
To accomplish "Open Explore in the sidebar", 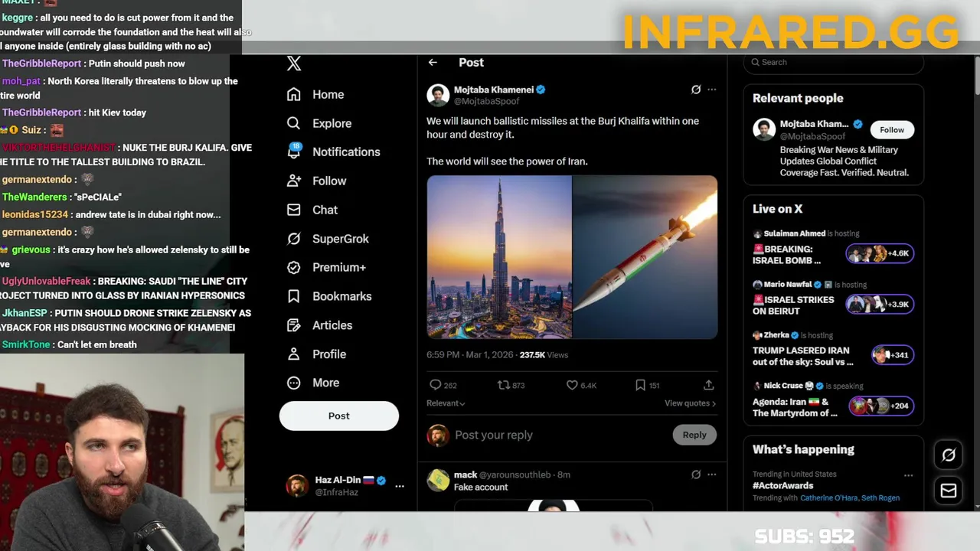I will (319, 123).
